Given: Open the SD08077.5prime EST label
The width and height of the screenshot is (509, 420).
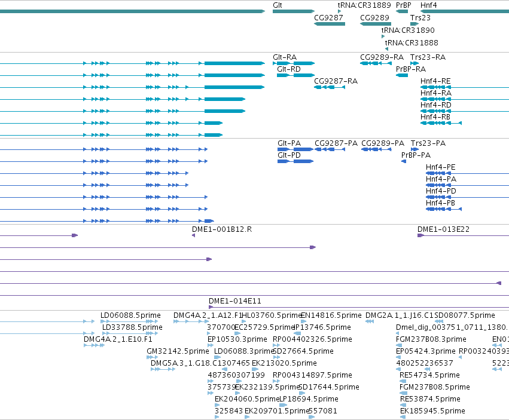Looking at the screenshot, I should click(465, 315).
